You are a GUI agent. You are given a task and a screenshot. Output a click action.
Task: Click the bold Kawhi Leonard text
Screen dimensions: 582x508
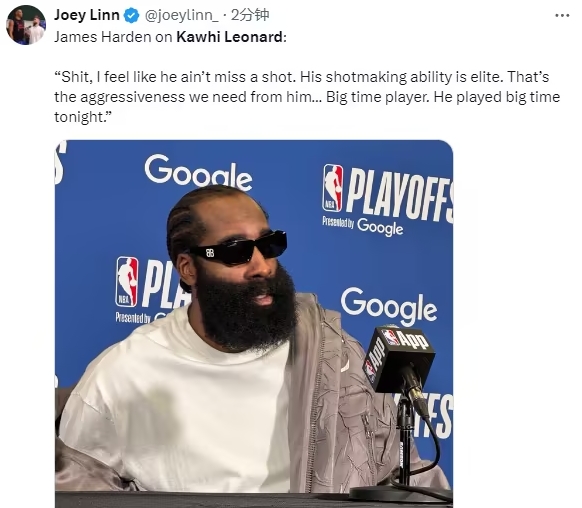(x=230, y=37)
